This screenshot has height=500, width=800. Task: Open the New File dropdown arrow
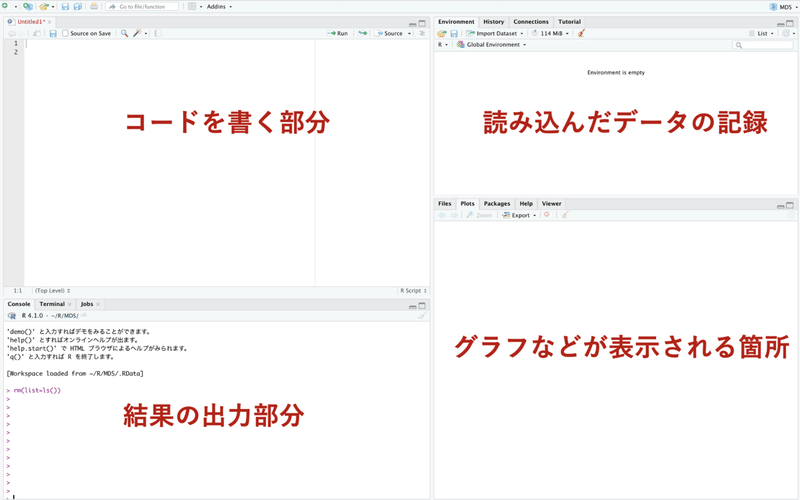(x=16, y=7)
